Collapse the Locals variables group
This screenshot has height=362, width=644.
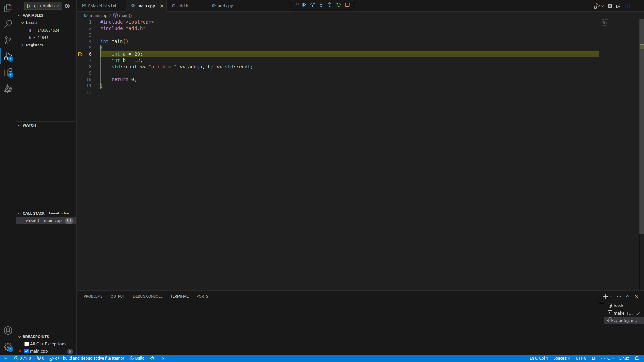point(23,23)
